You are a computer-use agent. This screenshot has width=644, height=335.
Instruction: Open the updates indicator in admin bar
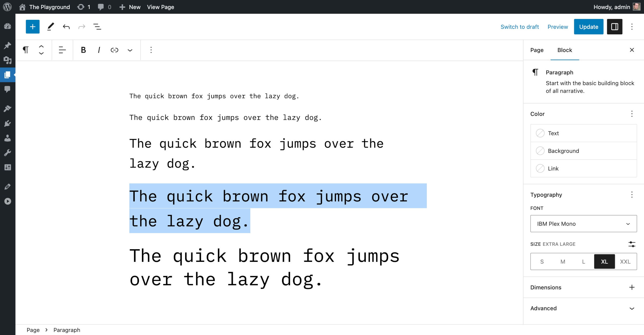point(84,7)
